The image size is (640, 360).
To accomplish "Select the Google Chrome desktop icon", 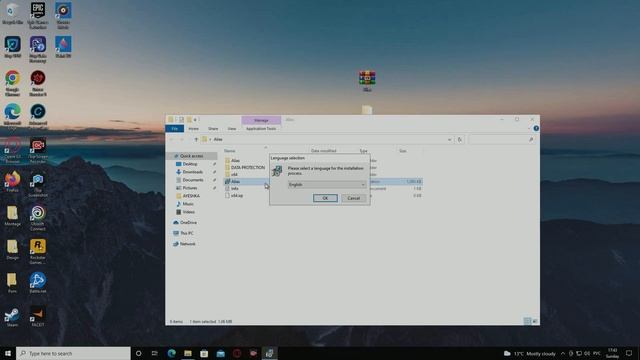I will [12, 83].
